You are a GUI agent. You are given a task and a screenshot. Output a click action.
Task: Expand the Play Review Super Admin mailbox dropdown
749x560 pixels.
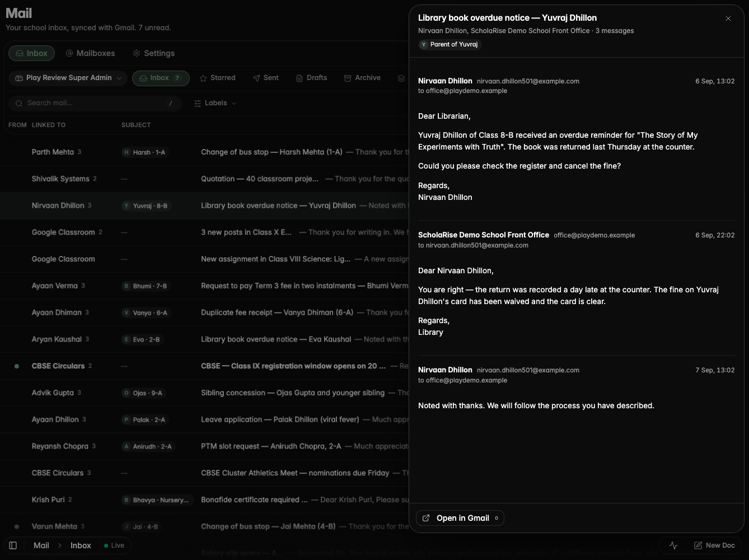point(68,78)
